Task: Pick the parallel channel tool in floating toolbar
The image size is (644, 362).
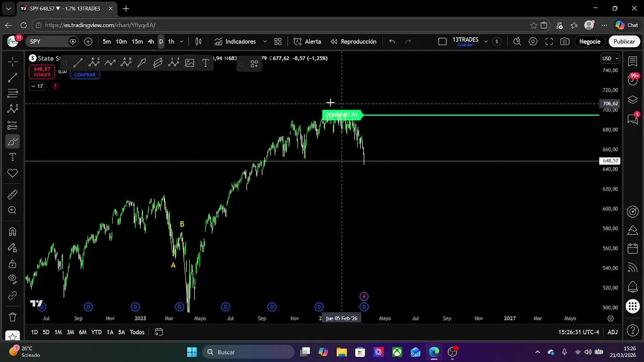Action: pos(158,63)
